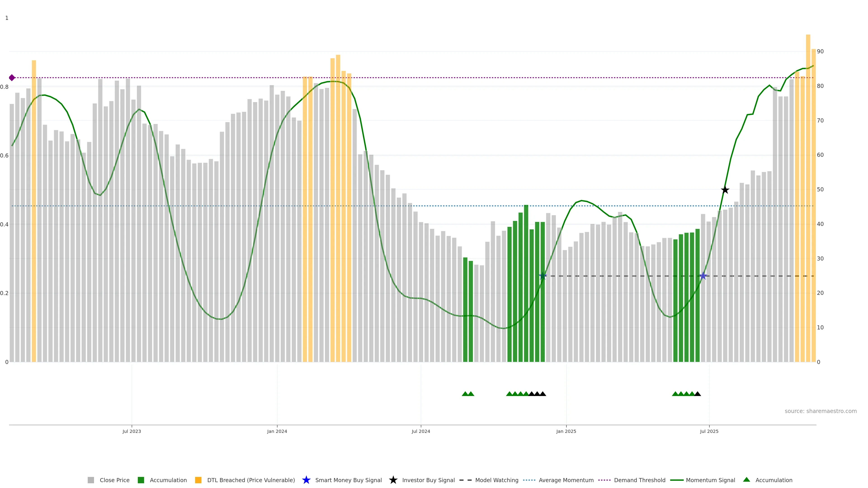Click the green triangle icon in the legend

746,480
